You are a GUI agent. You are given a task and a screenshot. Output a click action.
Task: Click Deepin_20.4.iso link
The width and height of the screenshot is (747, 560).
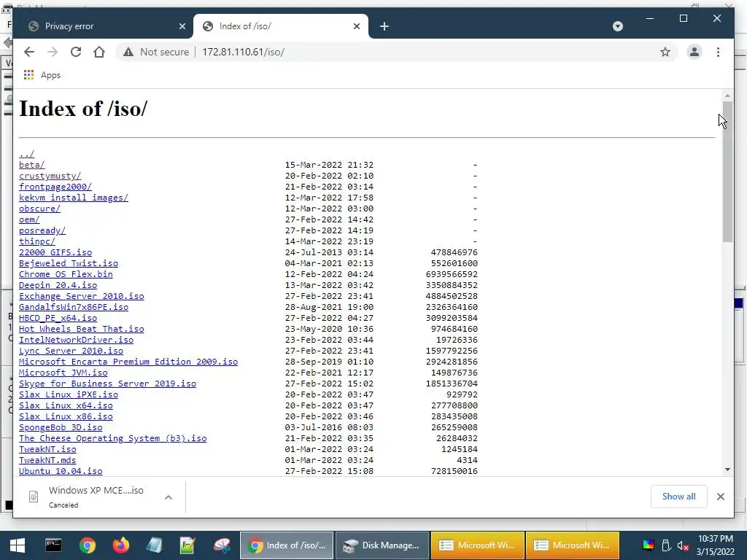[58, 285]
